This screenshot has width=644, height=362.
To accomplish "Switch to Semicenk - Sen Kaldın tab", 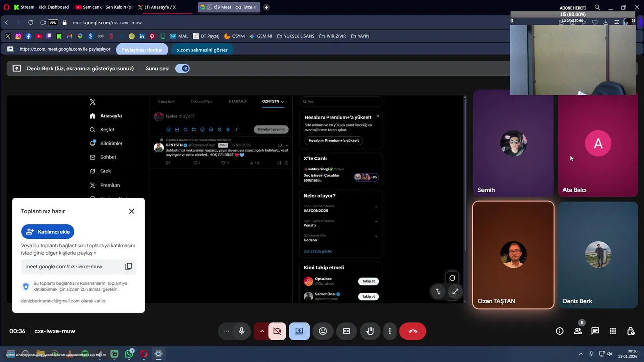I will (x=104, y=7).
